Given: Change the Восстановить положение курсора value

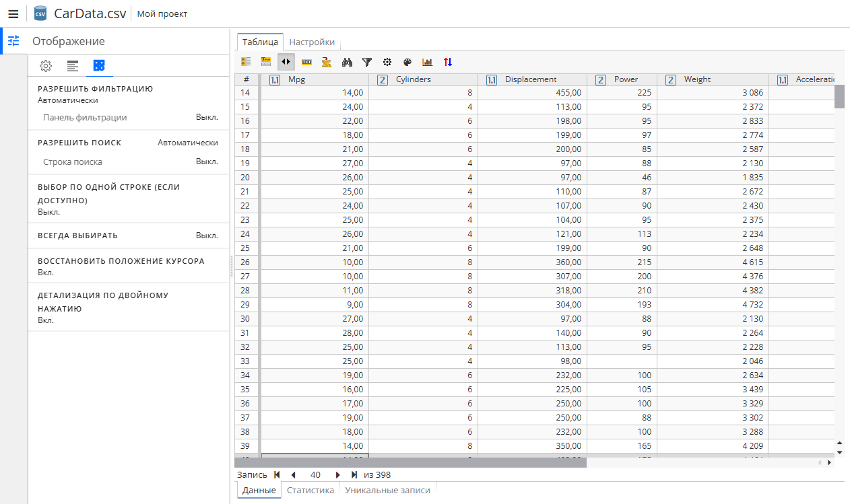Looking at the screenshot, I should [46, 273].
